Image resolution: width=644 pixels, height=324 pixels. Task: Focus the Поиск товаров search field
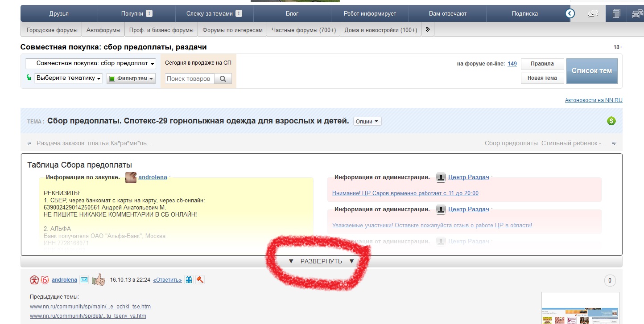point(190,78)
